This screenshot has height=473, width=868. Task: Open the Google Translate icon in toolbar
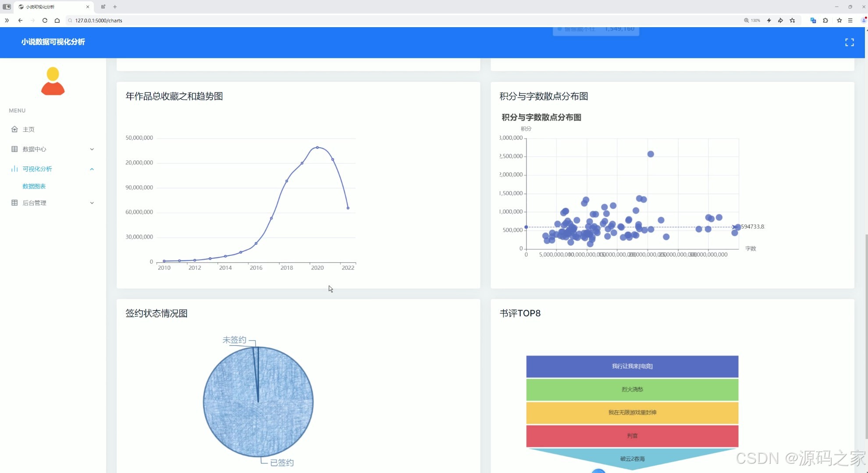tap(813, 20)
